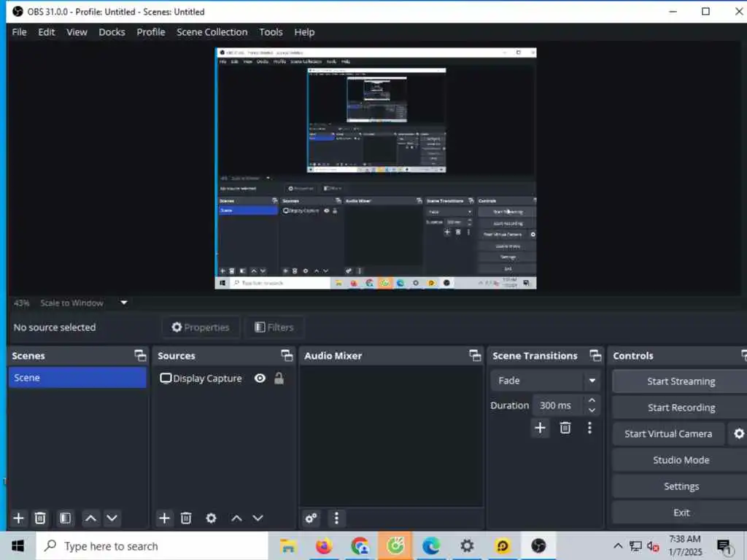Screen dimensions: 747x560
Task: Open Audio Mixer three-dot menu
Action: click(337, 518)
